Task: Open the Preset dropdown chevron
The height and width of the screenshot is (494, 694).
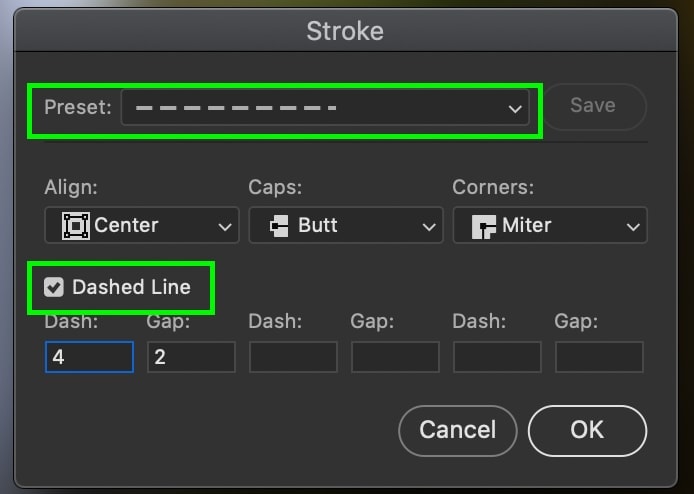Action: pos(515,109)
